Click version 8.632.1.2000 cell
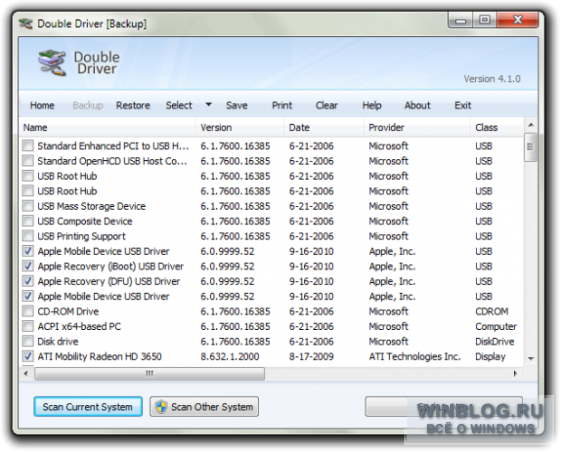This screenshot has width=561, height=452. (x=230, y=356)
